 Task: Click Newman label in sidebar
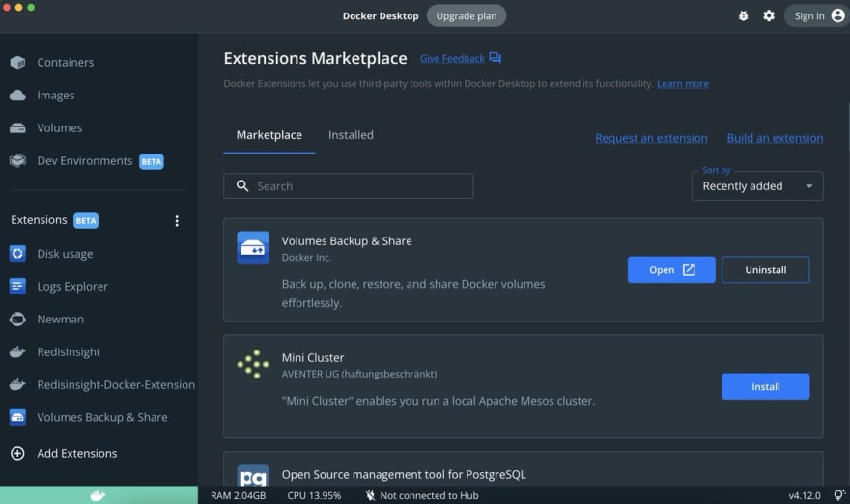pos(60,320)
